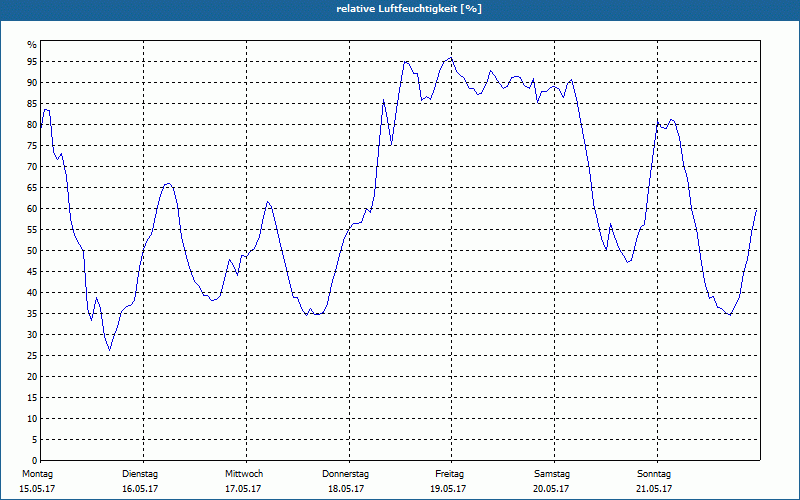Click the date '19.05.17'

click(x=448, y=489)
